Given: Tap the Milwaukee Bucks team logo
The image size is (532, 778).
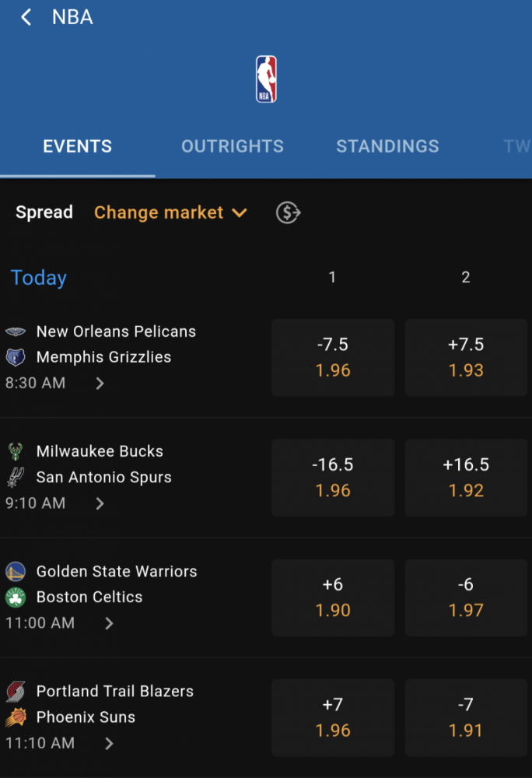Looking at the screenshot, I should coord(16,451).
